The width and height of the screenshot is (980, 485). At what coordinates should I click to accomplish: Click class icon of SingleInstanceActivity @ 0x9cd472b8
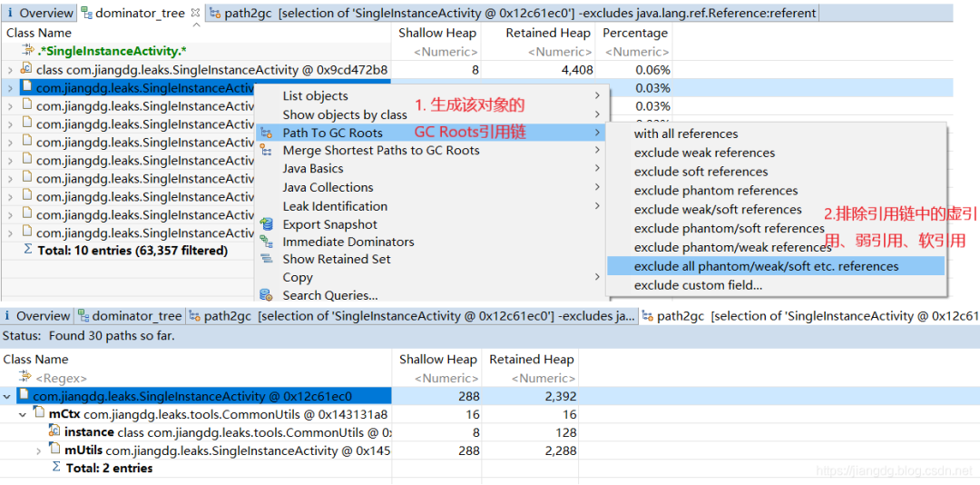(x=26, y=69)
